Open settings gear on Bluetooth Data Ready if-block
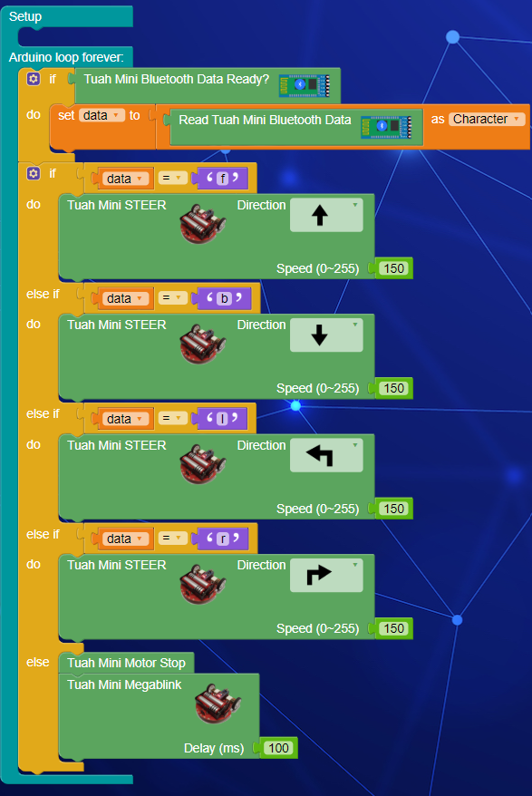The image size is (532, 796). pyautogui.click(x=34, y=79)
